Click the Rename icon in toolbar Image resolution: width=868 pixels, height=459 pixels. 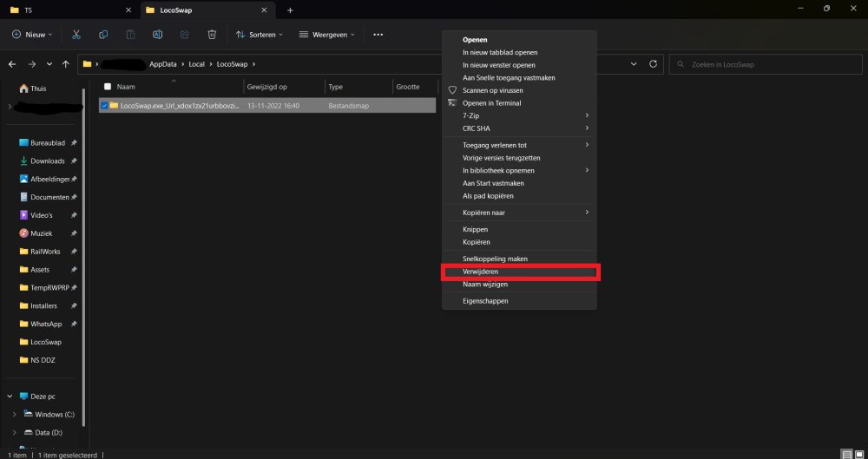157,35
